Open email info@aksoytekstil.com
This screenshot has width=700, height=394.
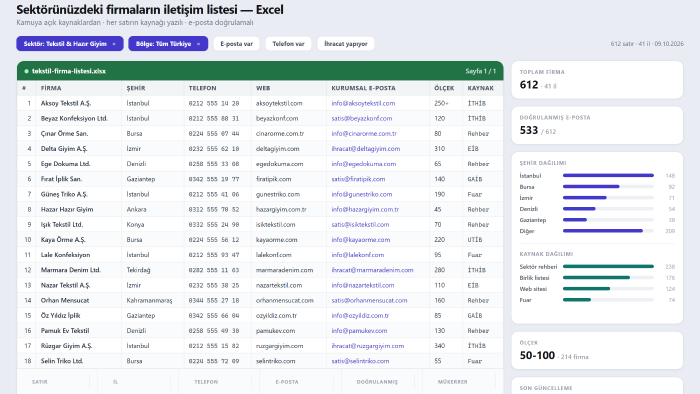(x=363, y=103)
